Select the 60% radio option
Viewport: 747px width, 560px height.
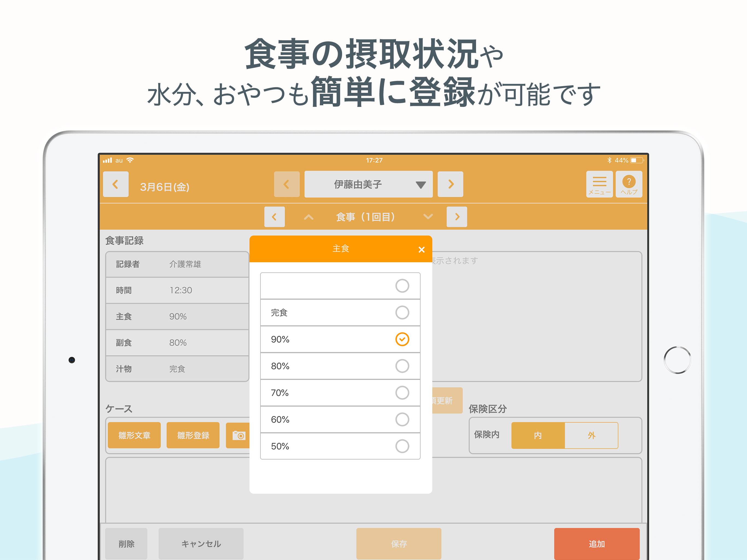pyautogui.click(x=402, y=419)
